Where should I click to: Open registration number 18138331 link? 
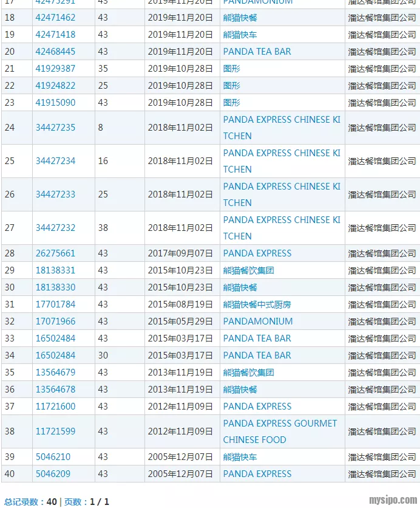55,270
